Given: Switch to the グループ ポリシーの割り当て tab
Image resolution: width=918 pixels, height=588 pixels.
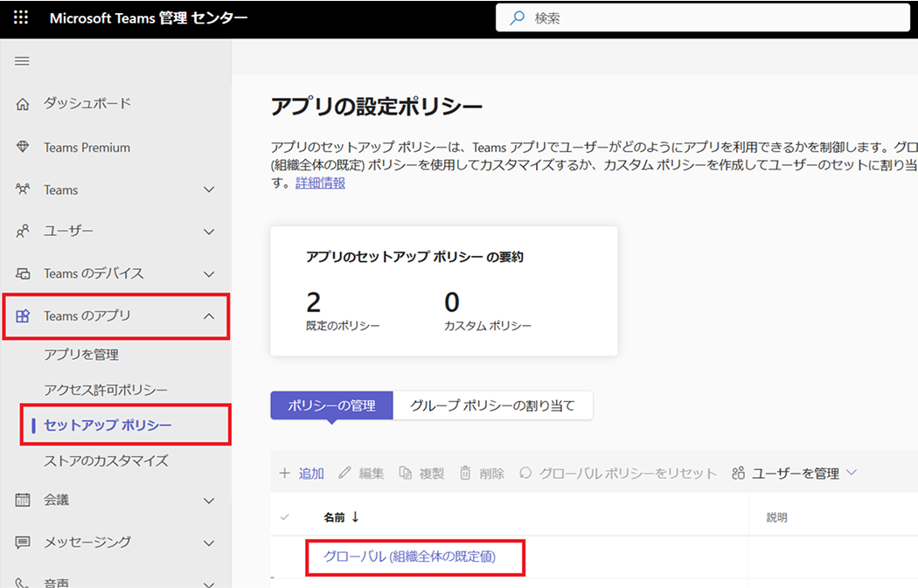Looking at the screenshot, I should (493, 405).
